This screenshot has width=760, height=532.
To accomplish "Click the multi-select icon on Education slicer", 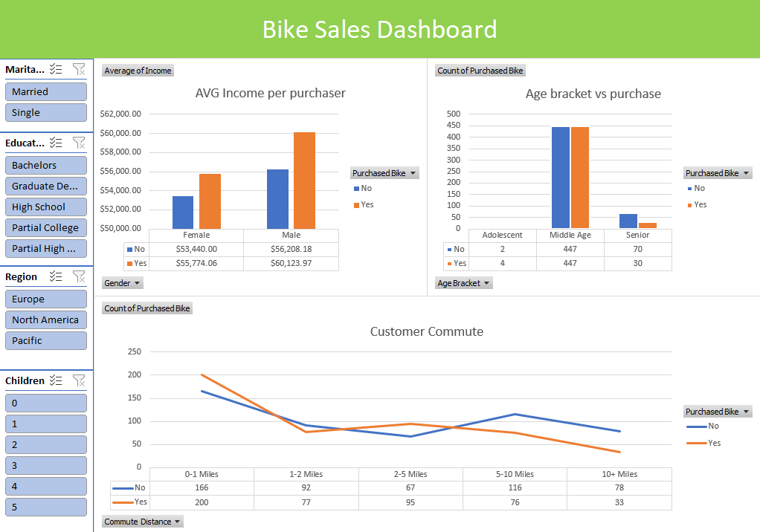I will click(x=55, y=143).
